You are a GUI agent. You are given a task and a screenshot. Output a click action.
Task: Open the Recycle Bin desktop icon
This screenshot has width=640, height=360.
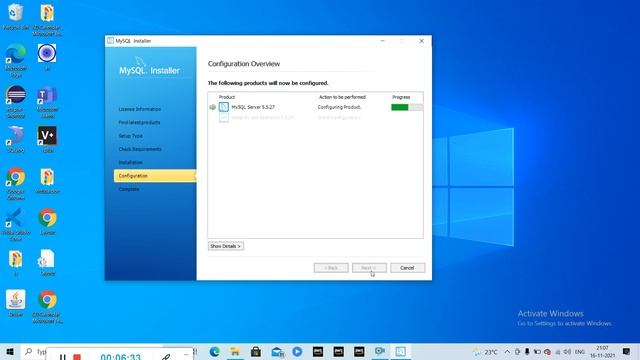tap(16, 17)
